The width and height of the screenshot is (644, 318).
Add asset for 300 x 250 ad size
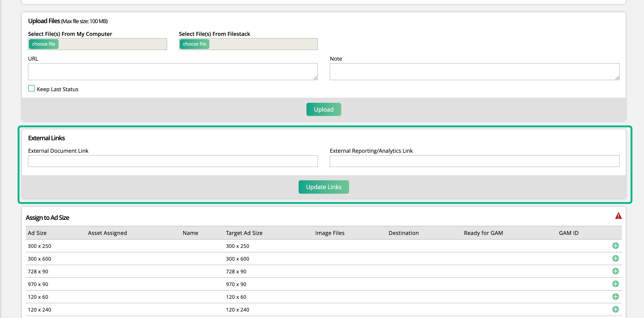[615, 246]
